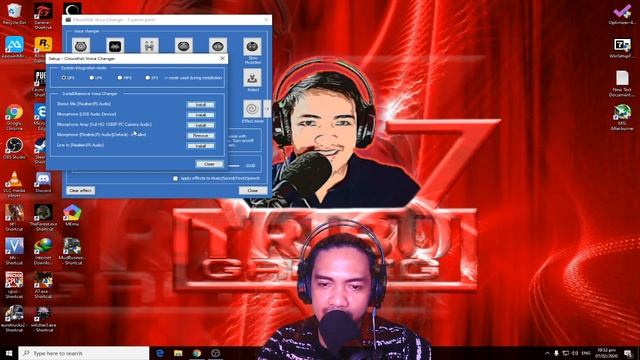Install on Microphone Array PC Camera Audio
The image size is (640, 360).
(200, 125)
